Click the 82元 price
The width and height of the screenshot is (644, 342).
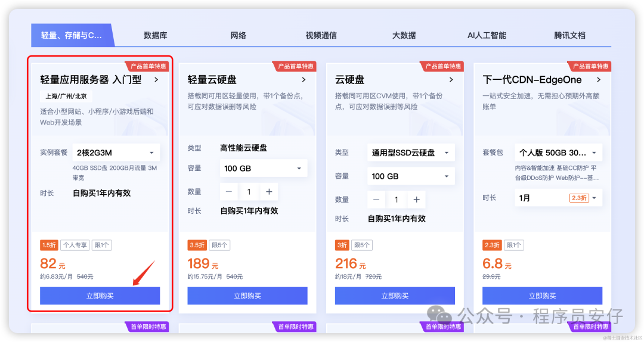pyautogui.click(x=52, y=263)
